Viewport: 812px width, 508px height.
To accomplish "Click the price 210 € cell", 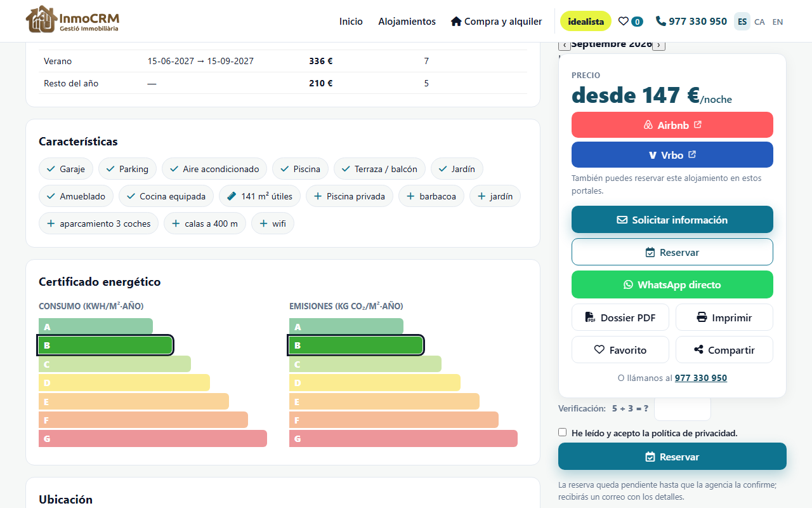I will (321, 83).
